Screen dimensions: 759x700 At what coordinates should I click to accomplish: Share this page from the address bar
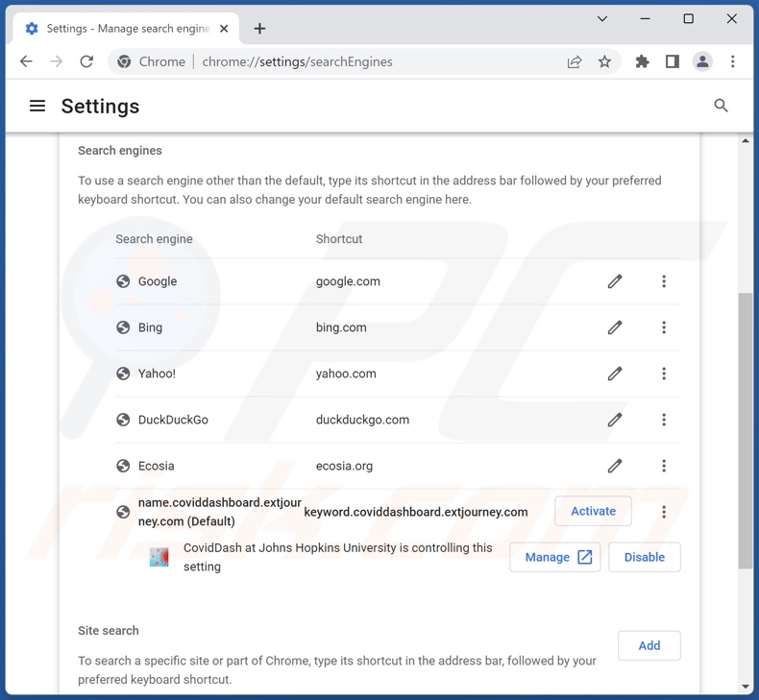click(x=575, y=61)
